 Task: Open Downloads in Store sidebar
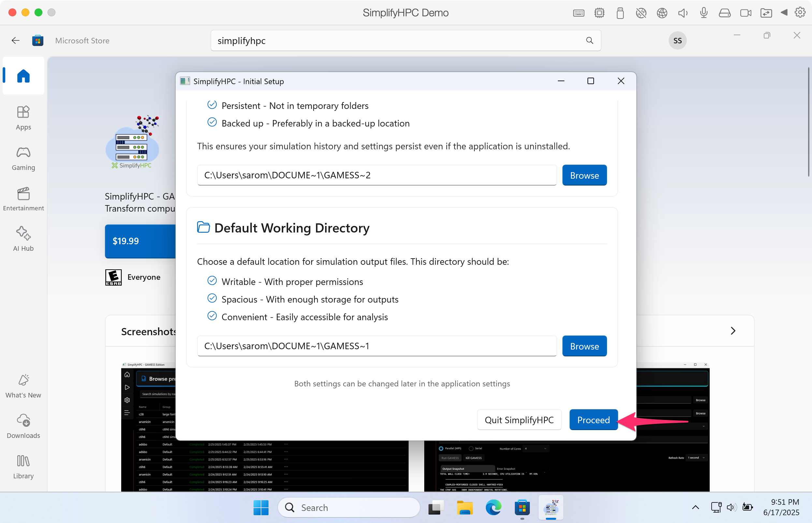pos(23,426)
